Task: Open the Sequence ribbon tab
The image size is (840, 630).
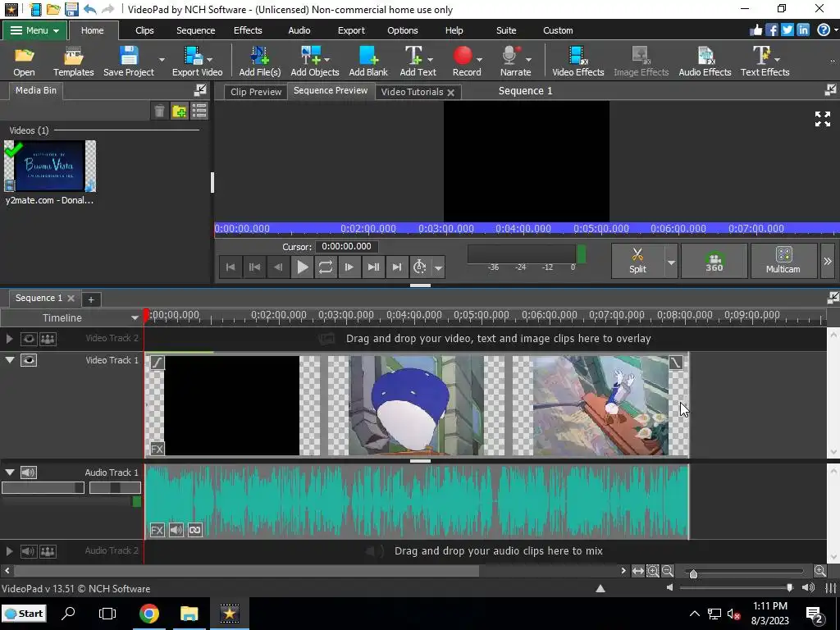Action: (195, 30)
